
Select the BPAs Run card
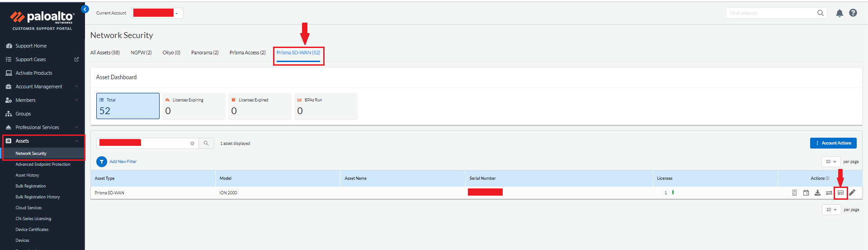(x=326, y=106)
